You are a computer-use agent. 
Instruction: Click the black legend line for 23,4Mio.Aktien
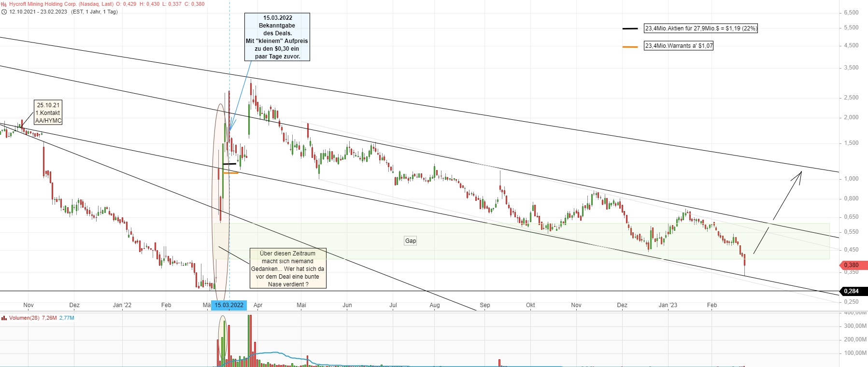click(630, 29)
